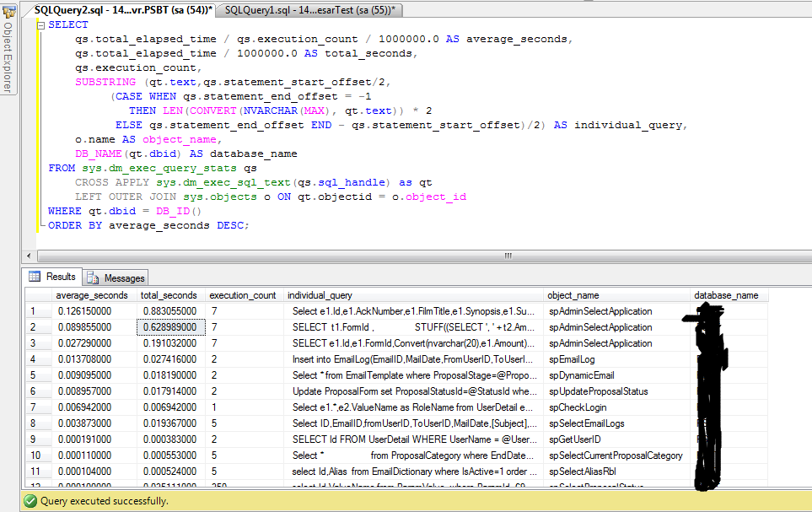812x512 pixels.
Task: Select the Results tab
Action: coord(60,277)
